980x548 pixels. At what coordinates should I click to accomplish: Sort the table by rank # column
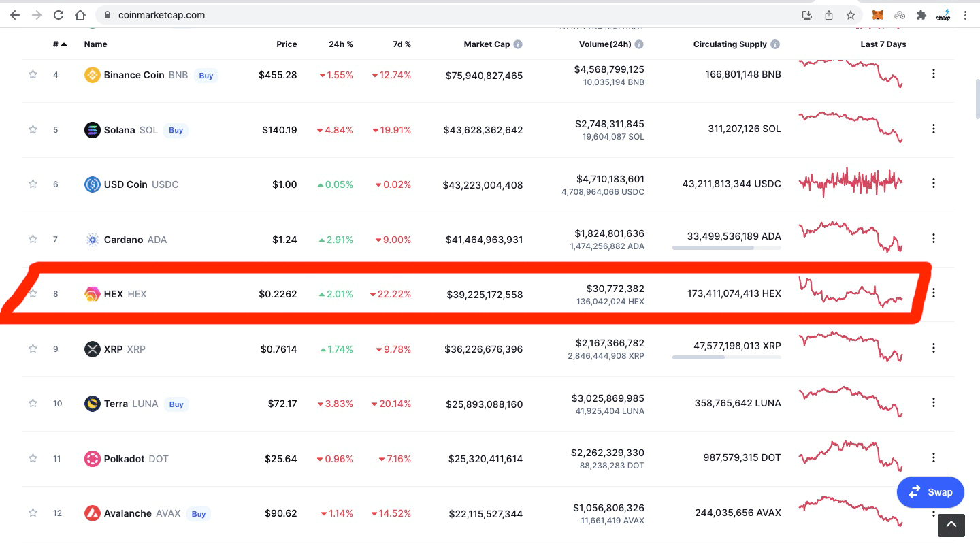click(x=60, y=44)
